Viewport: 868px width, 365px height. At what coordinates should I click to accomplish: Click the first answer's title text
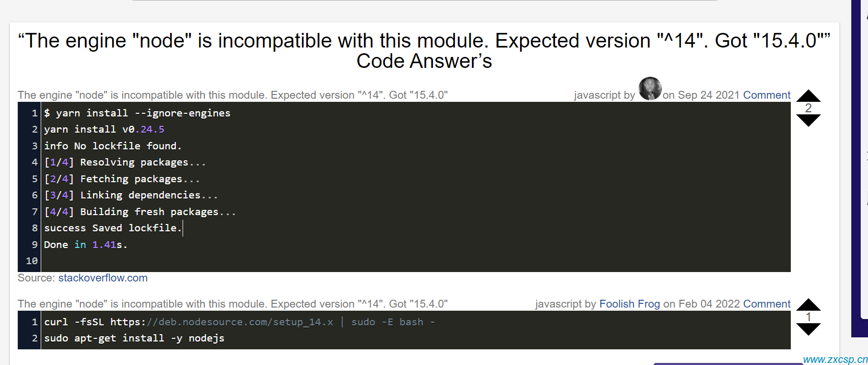pos(233,95)
